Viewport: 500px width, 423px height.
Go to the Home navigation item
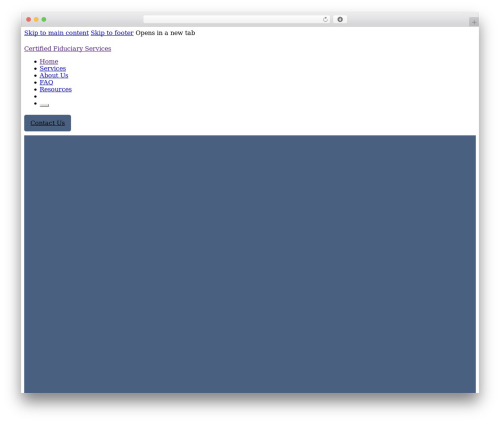[x=49, y=61]
